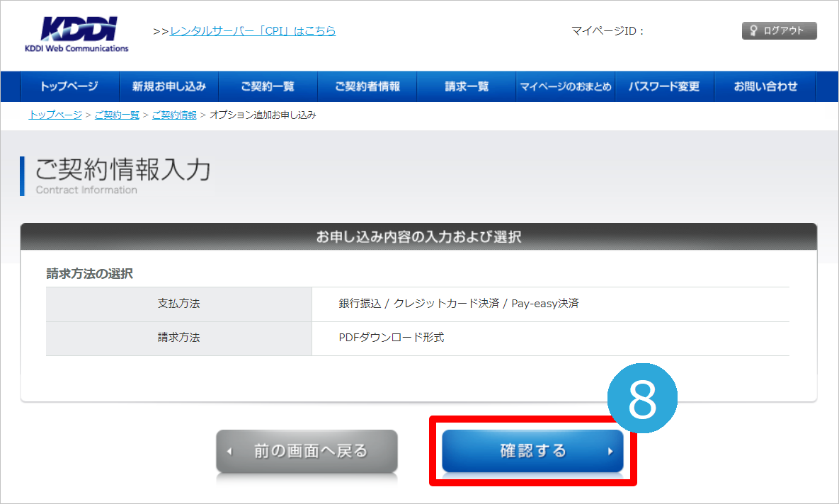Viewport: 839px width, 504px height.
Task: Switch to the 請求一覧 page
Action: (467, 86)
